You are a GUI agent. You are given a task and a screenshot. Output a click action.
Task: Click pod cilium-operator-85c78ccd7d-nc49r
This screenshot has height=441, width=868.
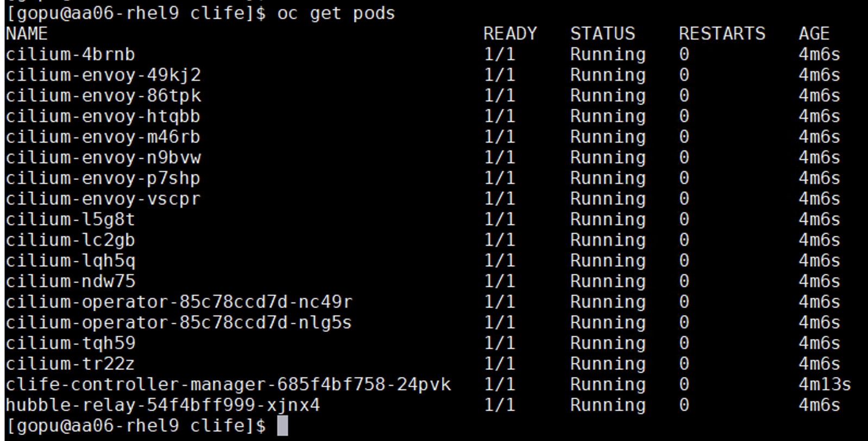179,302
